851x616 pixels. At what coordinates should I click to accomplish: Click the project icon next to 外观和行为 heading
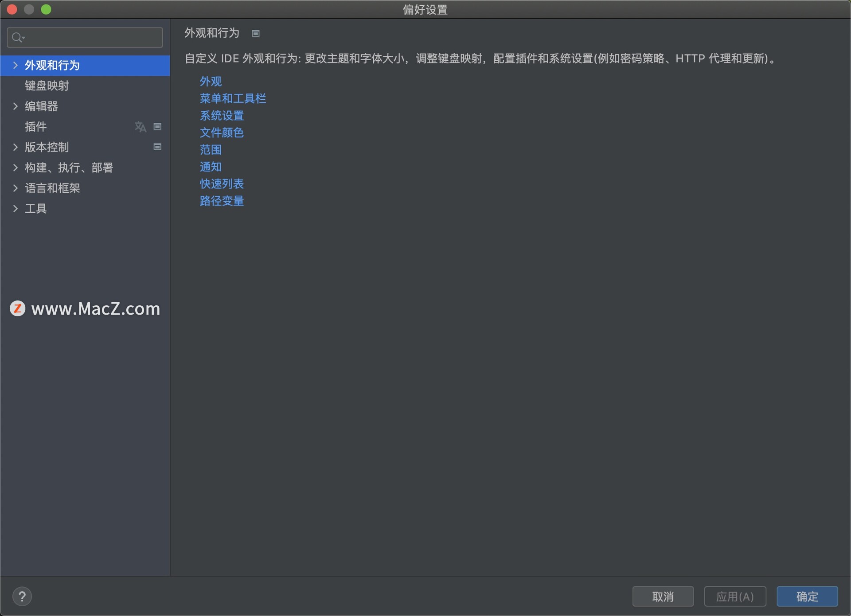pos(256,33)
